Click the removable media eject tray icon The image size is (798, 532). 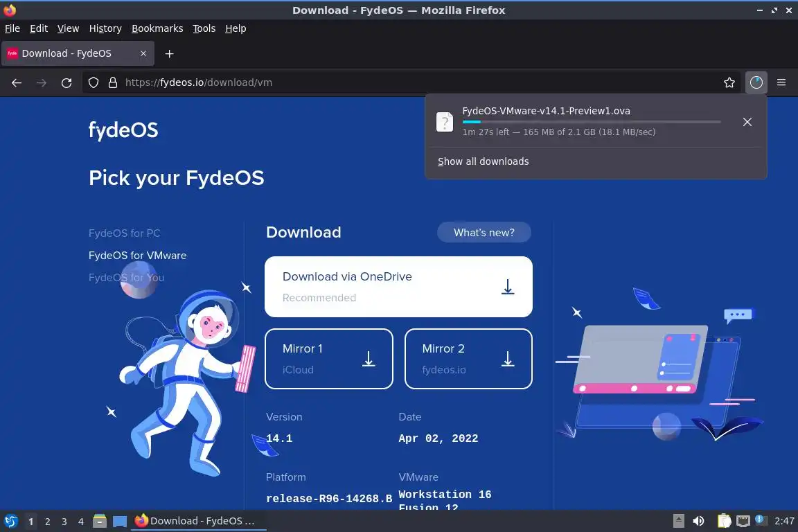pyautogui.click(x=678, y=521)
